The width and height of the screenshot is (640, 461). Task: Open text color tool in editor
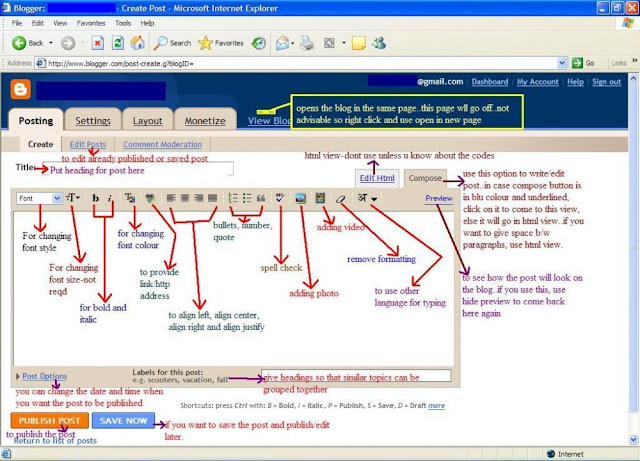click(130, 198)
